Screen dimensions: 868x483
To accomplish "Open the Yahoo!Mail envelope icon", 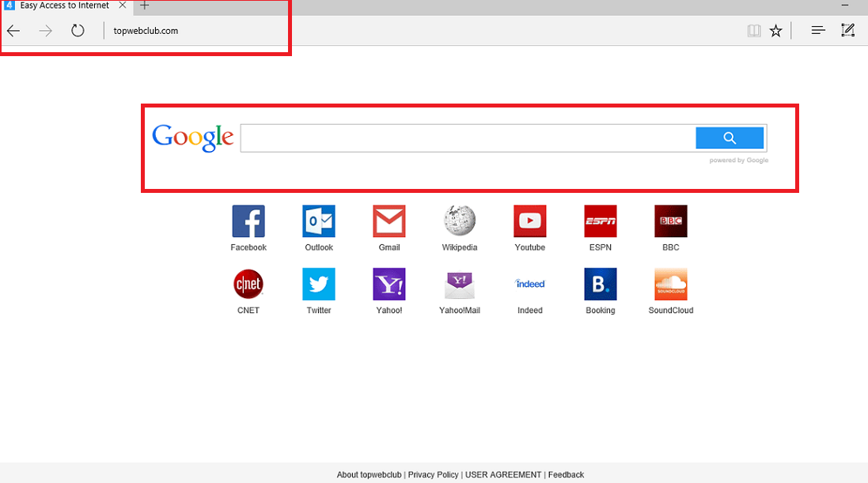I will coord(460,285).
